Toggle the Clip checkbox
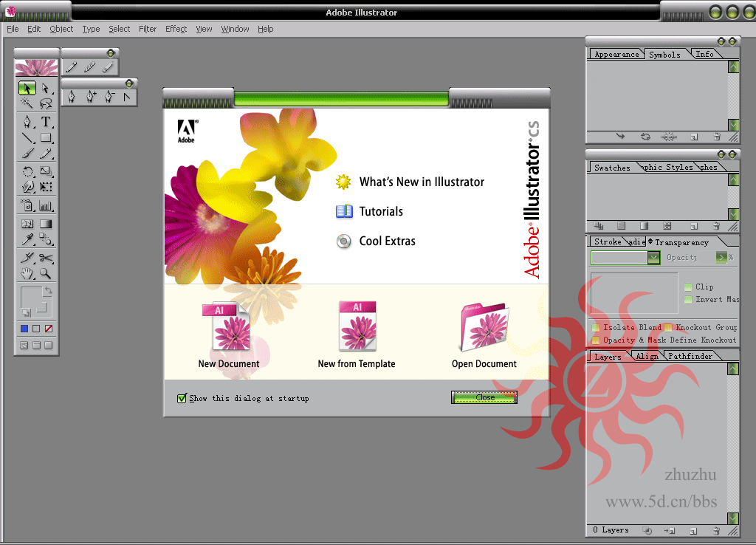Image resolution: width=756 pixels, height=545 pixels. click(688, 287)
